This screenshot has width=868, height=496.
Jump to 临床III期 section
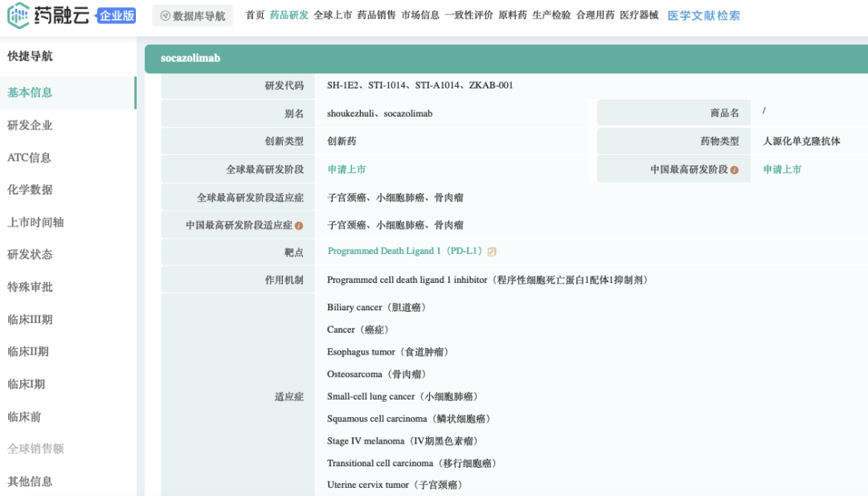click(30, 319)
